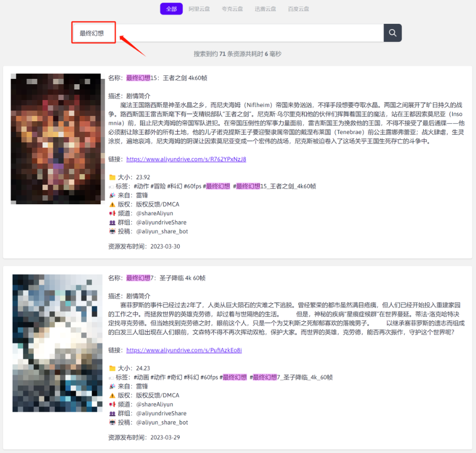Switch to 迅雷云盘 tab
This screenshot has height=453, width=476.
266,9
